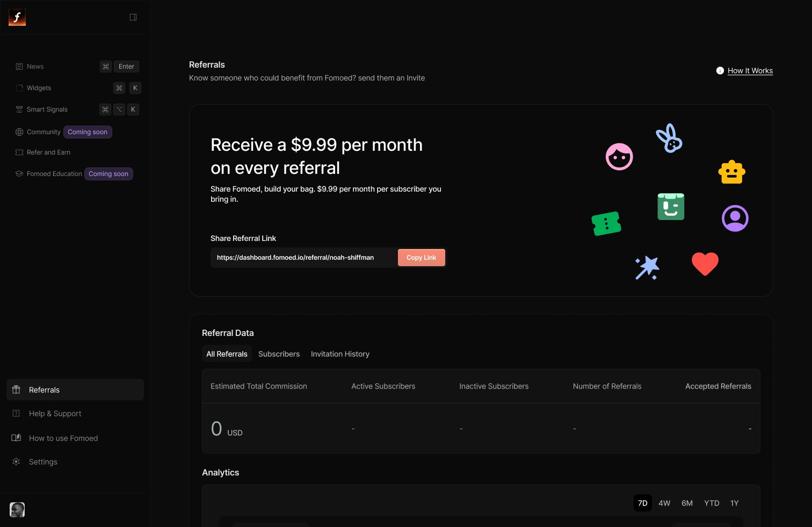Open the How It Works link

tap(750, 71)
